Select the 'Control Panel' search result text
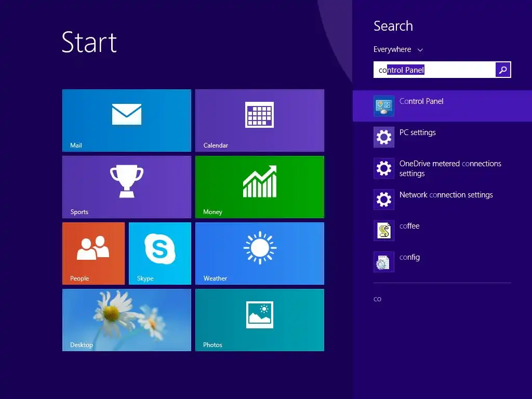Screen dimensions: 532x399 point(421,101)
